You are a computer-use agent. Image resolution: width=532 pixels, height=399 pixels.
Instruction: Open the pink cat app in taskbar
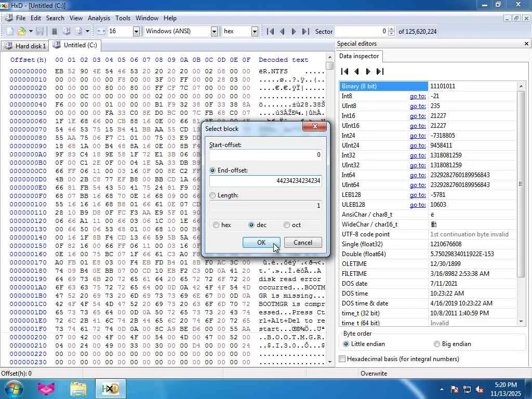point(46,389)
